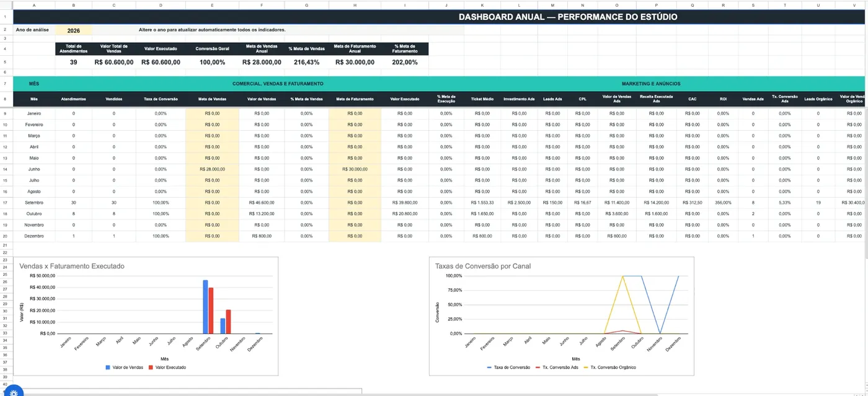This screenshot has height=396, width=868.
Task: Select the "Atendimentos" column header cell
Action: point(74,99)
